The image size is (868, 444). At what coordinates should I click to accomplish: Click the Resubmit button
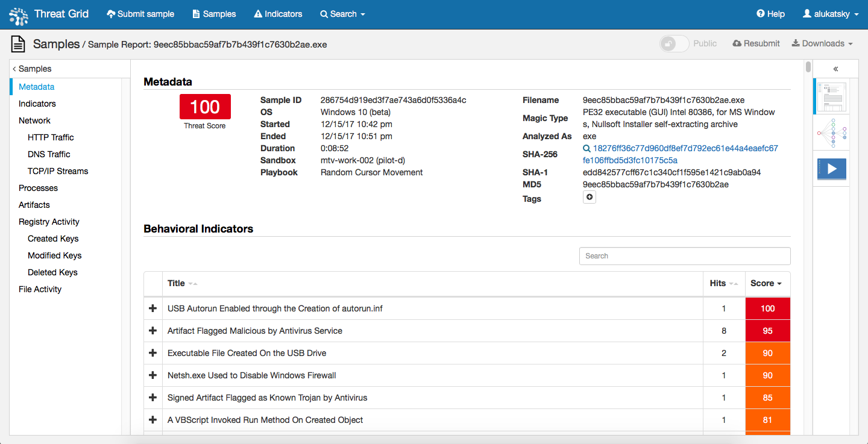coord(756,43)
